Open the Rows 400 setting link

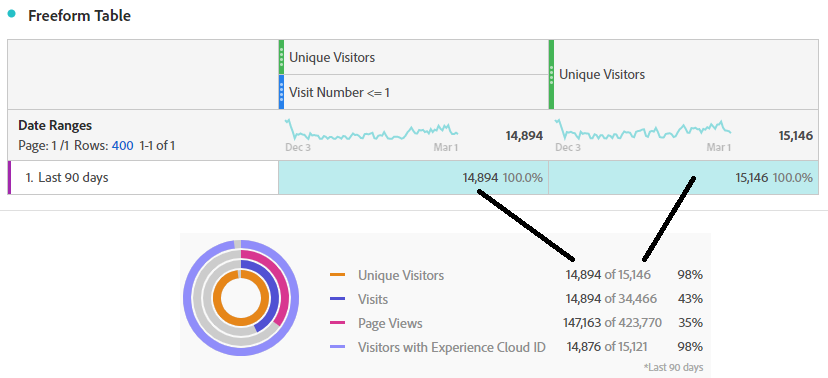point(123,145)
